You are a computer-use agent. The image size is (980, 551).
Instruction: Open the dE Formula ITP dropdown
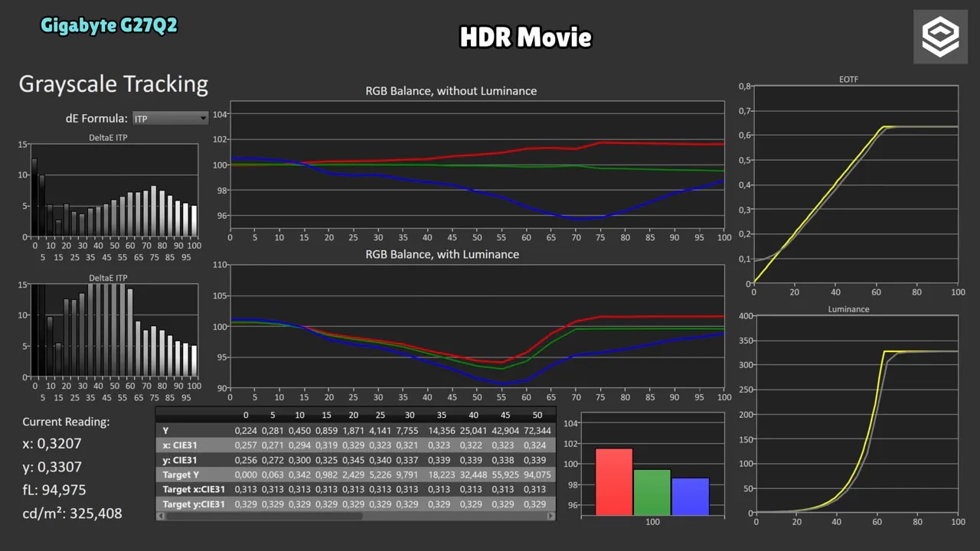(170, 119)
